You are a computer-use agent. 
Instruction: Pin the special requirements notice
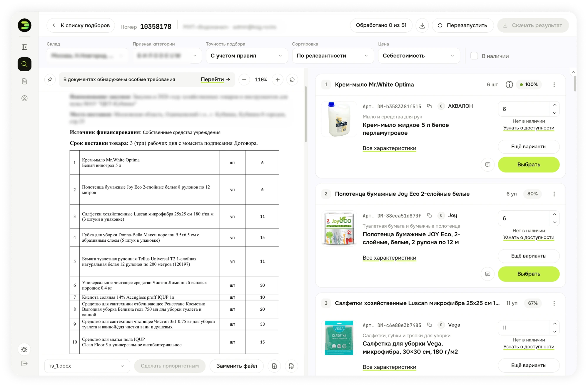coord(50,79)
